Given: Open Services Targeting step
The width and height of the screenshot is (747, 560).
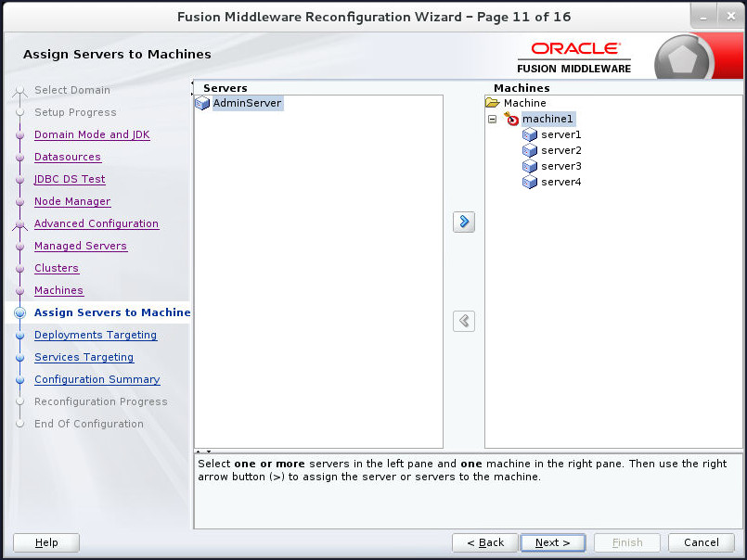Looking at the screenshot, I should point(84,357).
